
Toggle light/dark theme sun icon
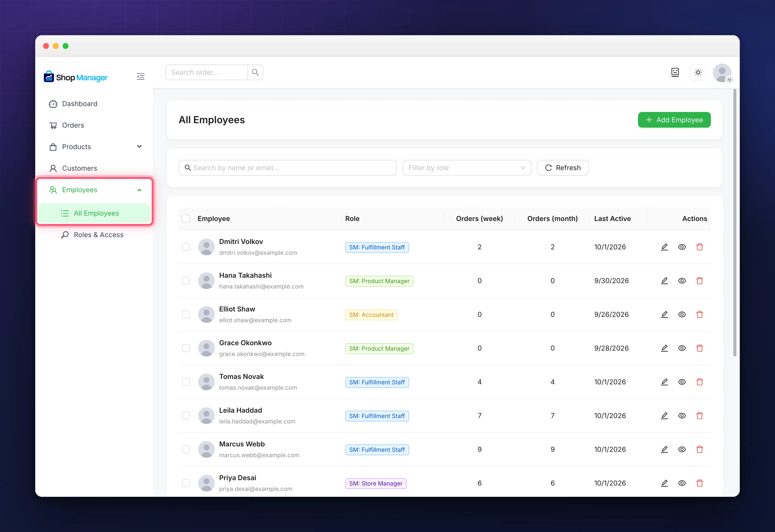point(698,72)
